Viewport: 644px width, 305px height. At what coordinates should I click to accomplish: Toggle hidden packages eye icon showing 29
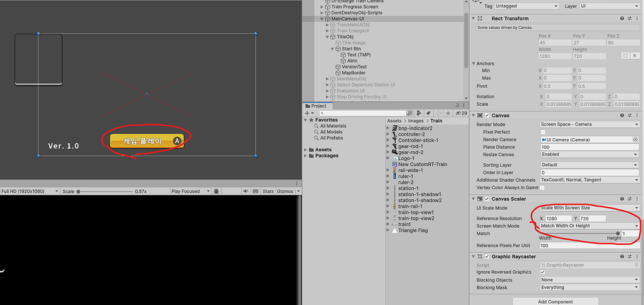(x=461, y=113)
